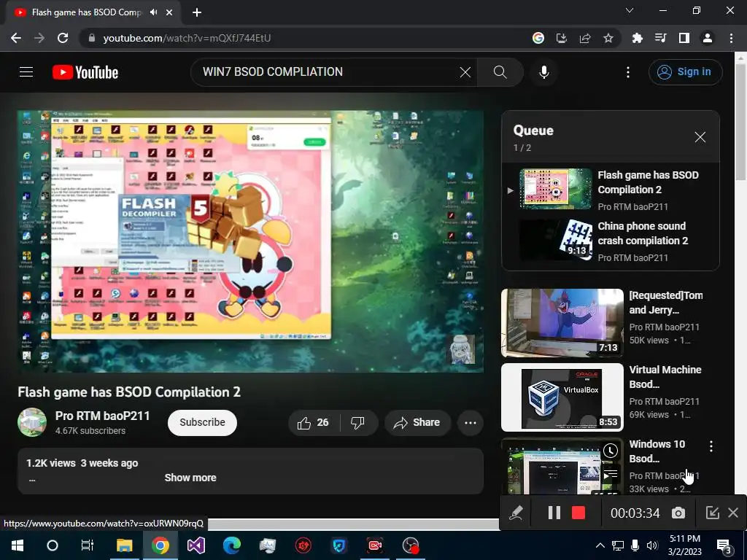Start voice search with microphone
The width and height of the screenshot is (747, 560).
click(544, 72)
